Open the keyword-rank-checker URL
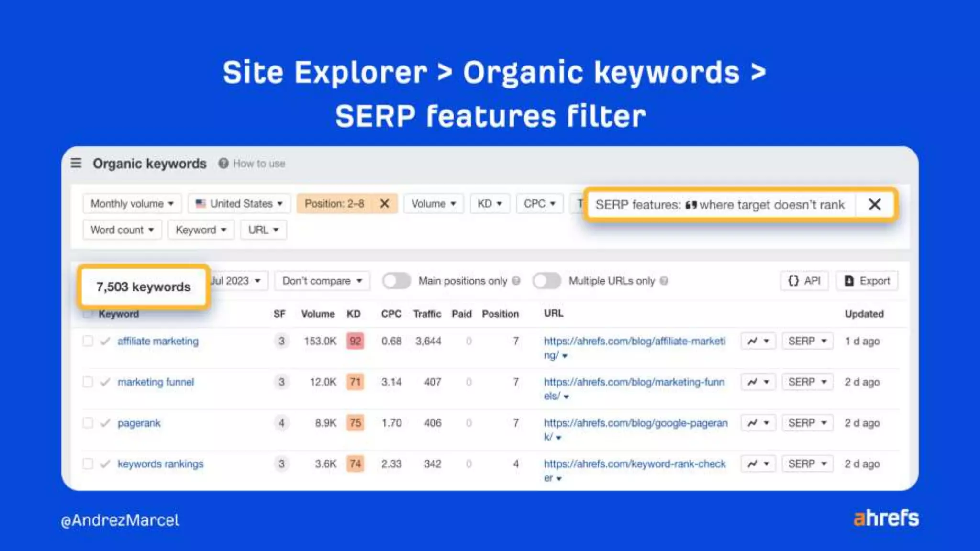 pyautogui.click(x=635, y=470)
